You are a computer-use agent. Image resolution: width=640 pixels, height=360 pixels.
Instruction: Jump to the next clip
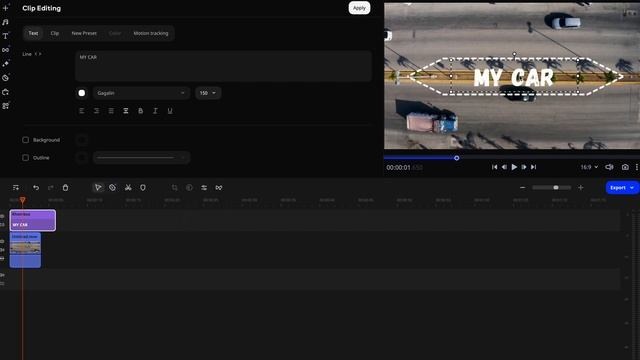[533, 167]
